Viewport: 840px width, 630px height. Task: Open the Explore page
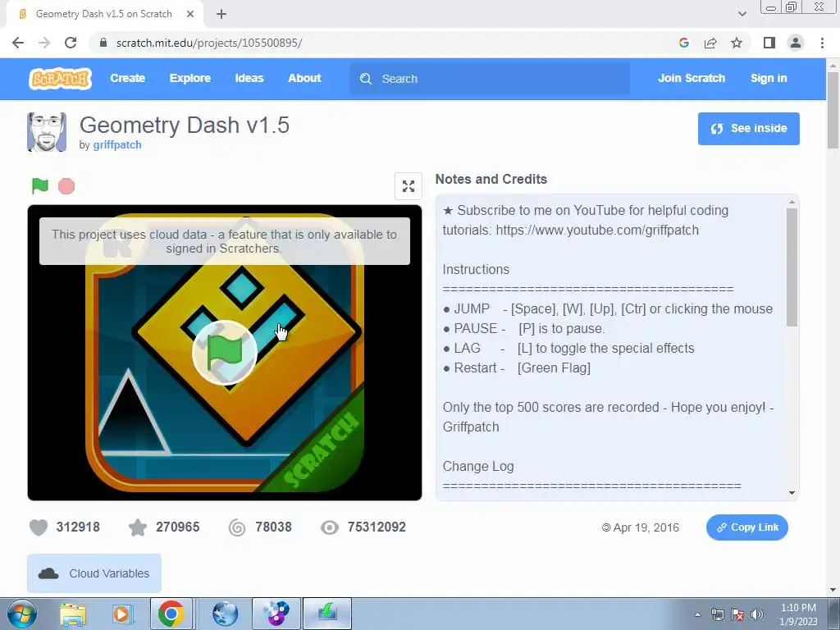tap(190, 78)
